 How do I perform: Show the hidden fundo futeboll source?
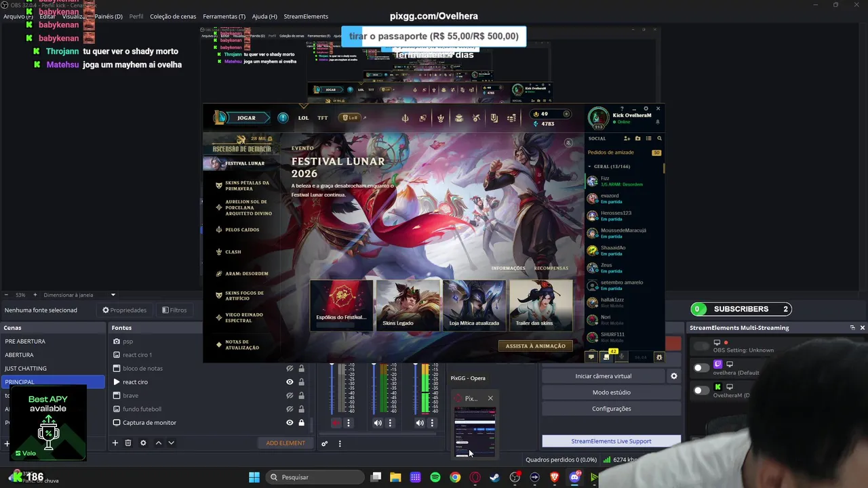click(290, 409)
